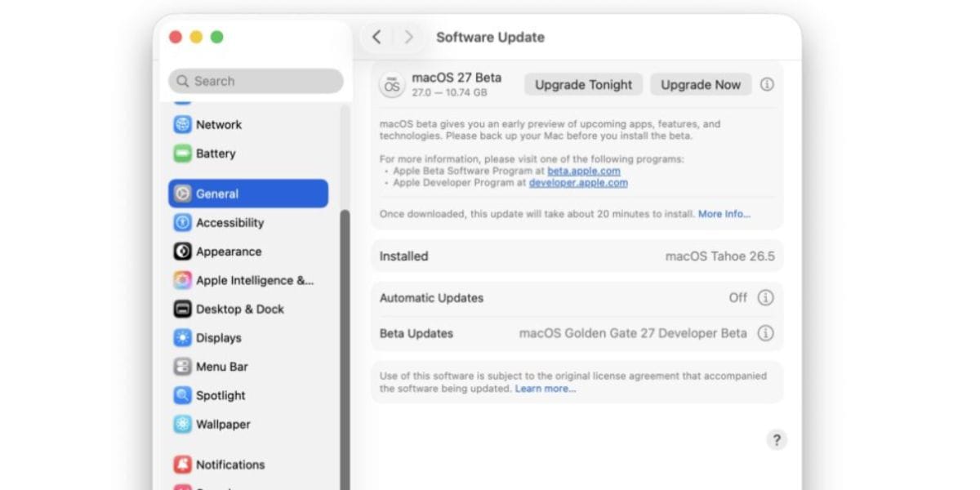Select Wallpaper label in sidebar
The width and height of the screenshot is (980, 490).
[x=223, y=425]
